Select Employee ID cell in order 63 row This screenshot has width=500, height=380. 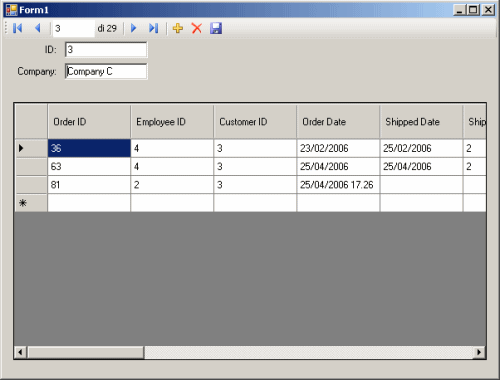[x=172, y=166]
